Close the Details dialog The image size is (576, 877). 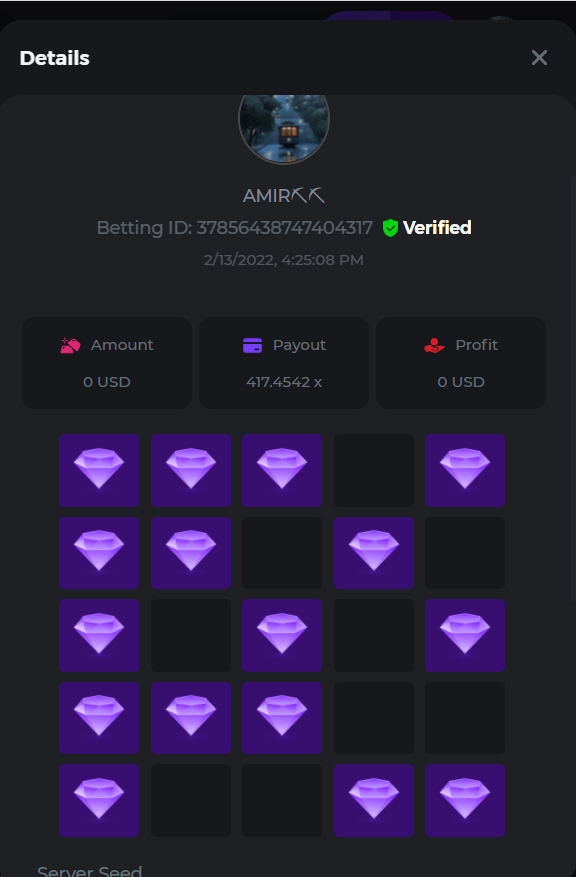pyautogui.click(x=539, y=57)
